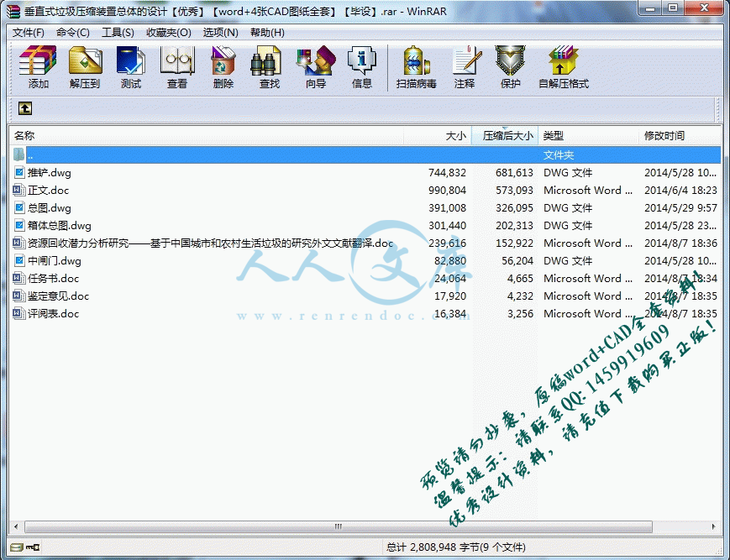Select the parent folder '..' row
Screen dimensions: 730x560
(365, 154)
